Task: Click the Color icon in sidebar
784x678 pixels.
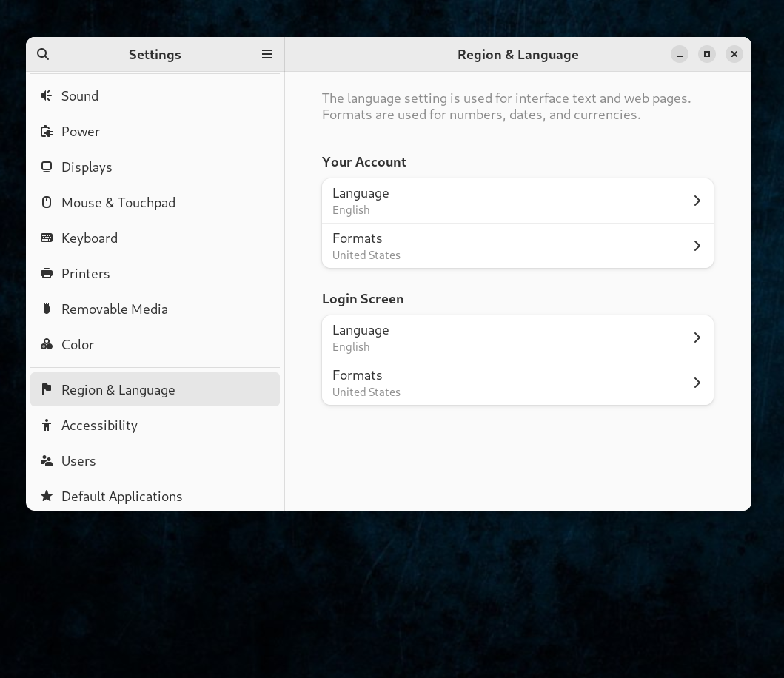Action: coord(47,344)
